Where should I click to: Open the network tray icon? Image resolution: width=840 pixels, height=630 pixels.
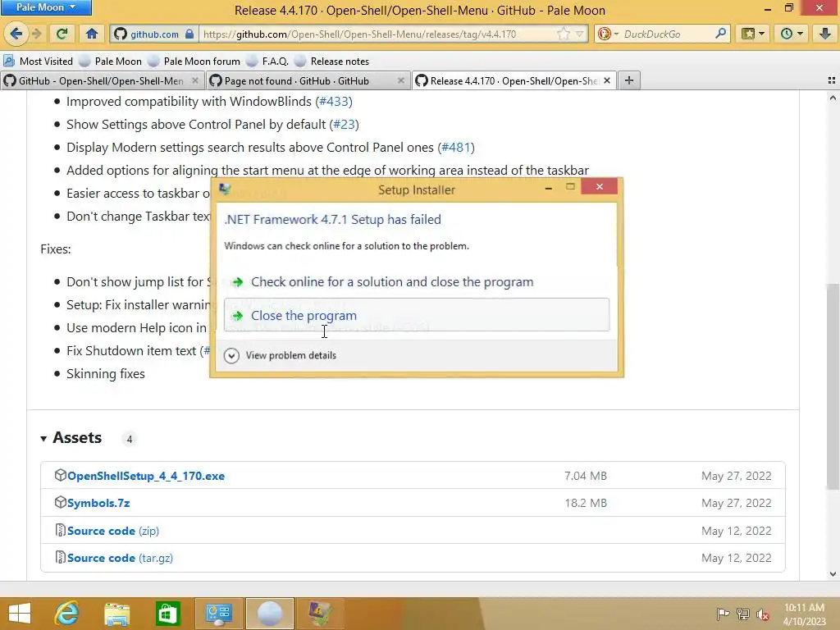(743, 614)
